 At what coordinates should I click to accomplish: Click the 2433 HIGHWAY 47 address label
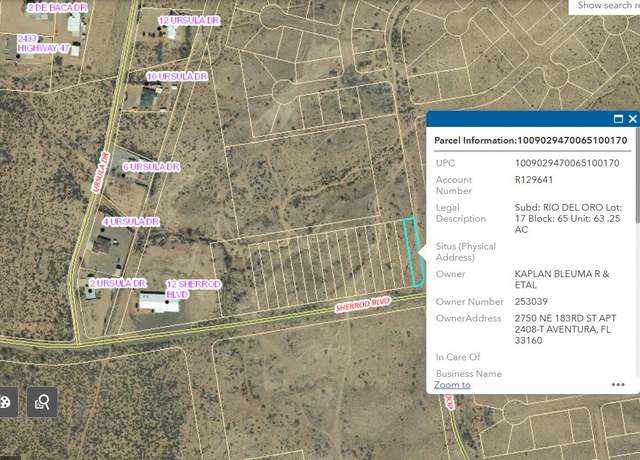click(x=43, y=43)
